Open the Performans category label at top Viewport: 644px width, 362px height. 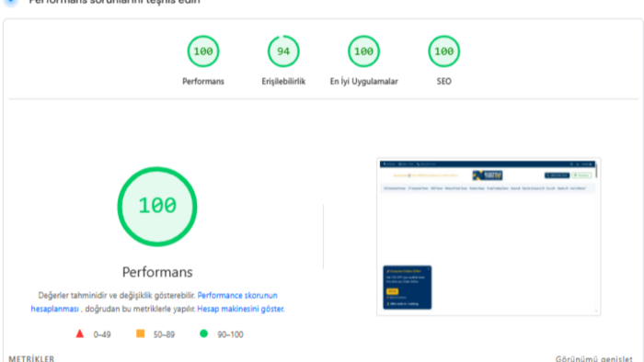point(203,81)
